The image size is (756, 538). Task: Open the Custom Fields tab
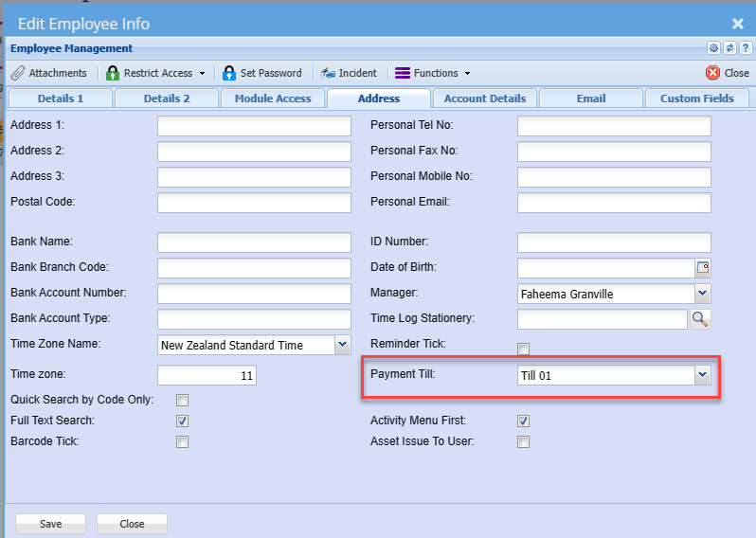click(697, 99)
